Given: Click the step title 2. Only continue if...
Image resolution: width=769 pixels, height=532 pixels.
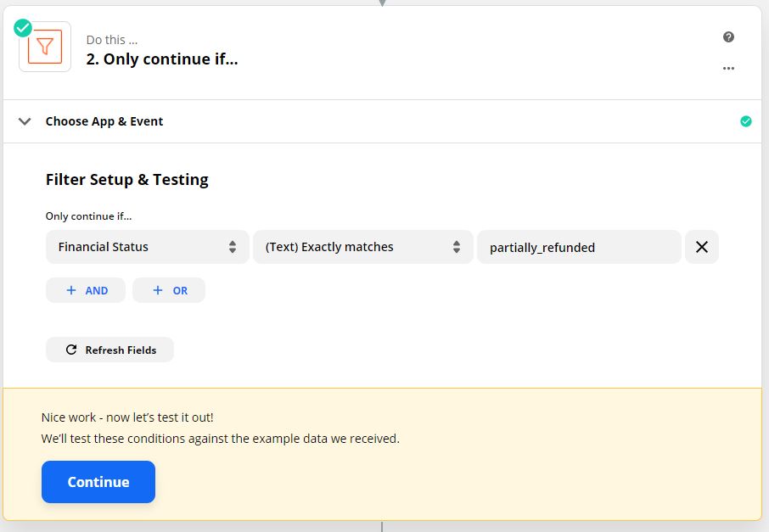Looking at the screenshot, I should point(162,59).
